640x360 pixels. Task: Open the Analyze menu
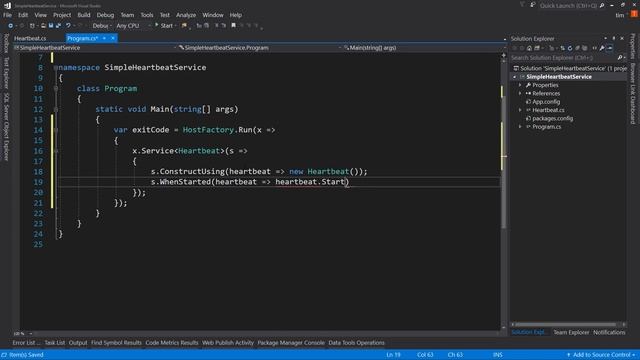click(186, 15)
